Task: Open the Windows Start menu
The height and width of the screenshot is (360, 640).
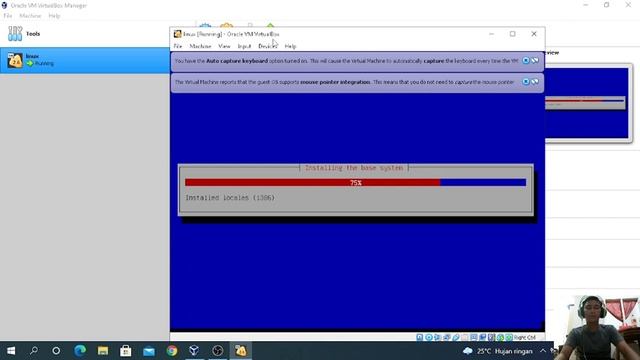Action: tap(11, 351)
